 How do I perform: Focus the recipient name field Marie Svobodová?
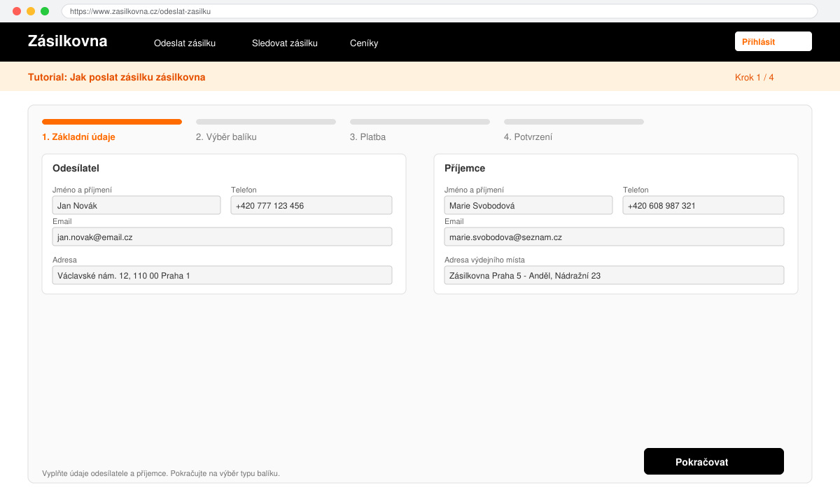click(528, 205)
